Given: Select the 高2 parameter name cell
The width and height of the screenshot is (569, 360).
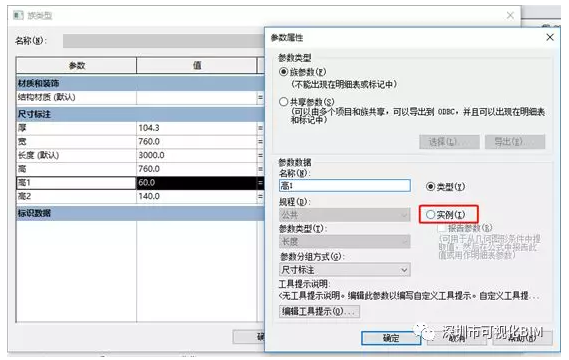Looking at the screenshot, I should coord(77,197).
